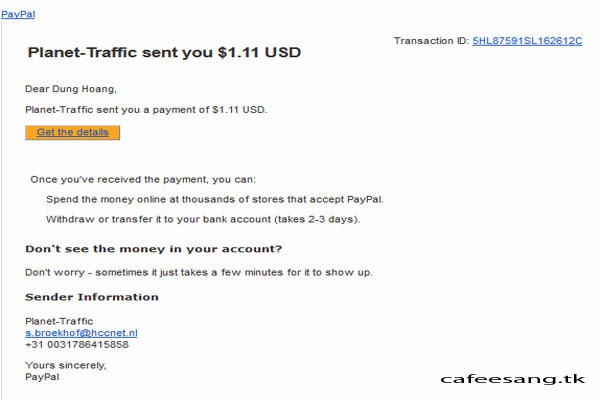
Task: Click the payment of $1.11 USD sentence
Action: (x=146, y=110)
